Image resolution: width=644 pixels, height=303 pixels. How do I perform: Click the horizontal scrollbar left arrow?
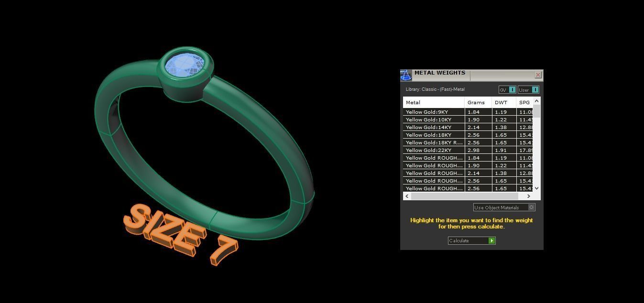[x=407, y=196]
